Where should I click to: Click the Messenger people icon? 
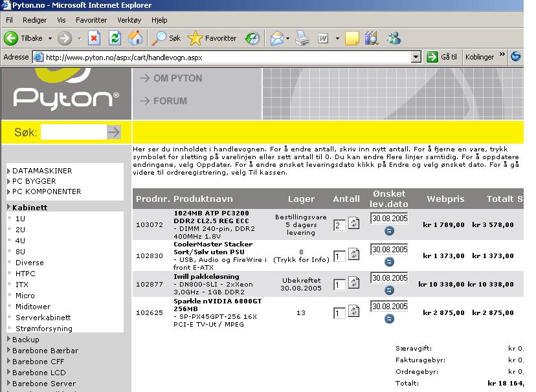[394, 38]
